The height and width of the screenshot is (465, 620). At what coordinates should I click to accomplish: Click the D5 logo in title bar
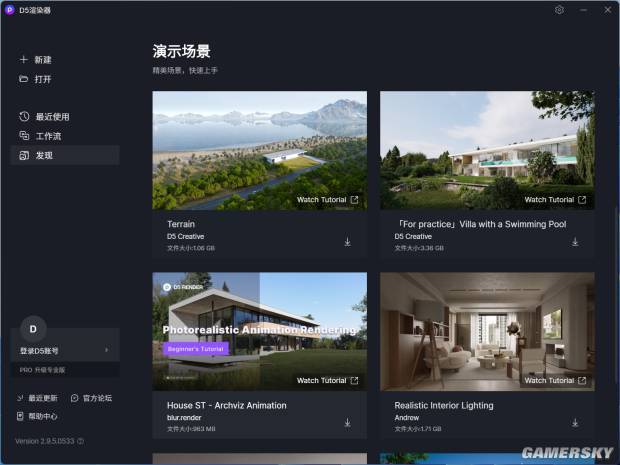pyautogui.click(x=9, y=10)
